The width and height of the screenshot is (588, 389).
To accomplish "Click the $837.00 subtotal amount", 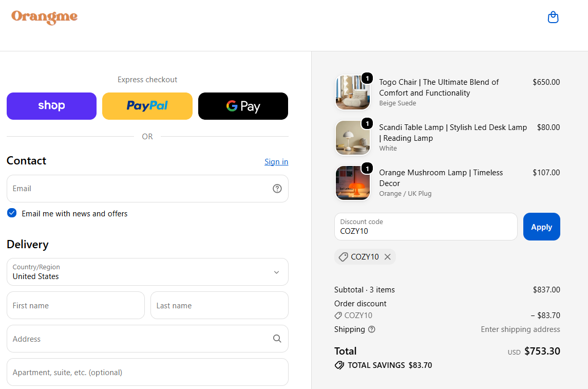I will click(x=546, y=290).
